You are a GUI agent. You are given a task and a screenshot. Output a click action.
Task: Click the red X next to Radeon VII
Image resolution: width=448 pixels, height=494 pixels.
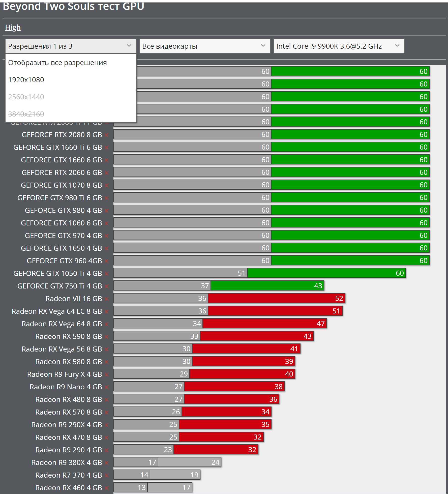tap(106, 299)
